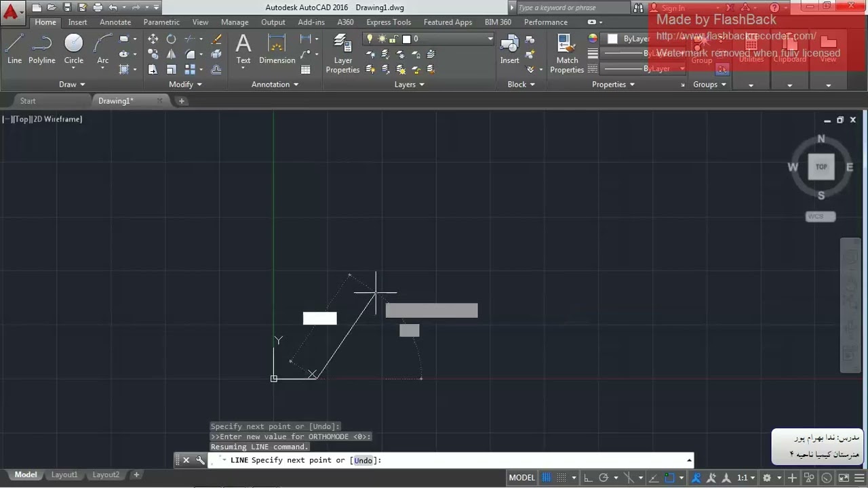
Task: Expand the Draw panel
Action: (73, 84)
